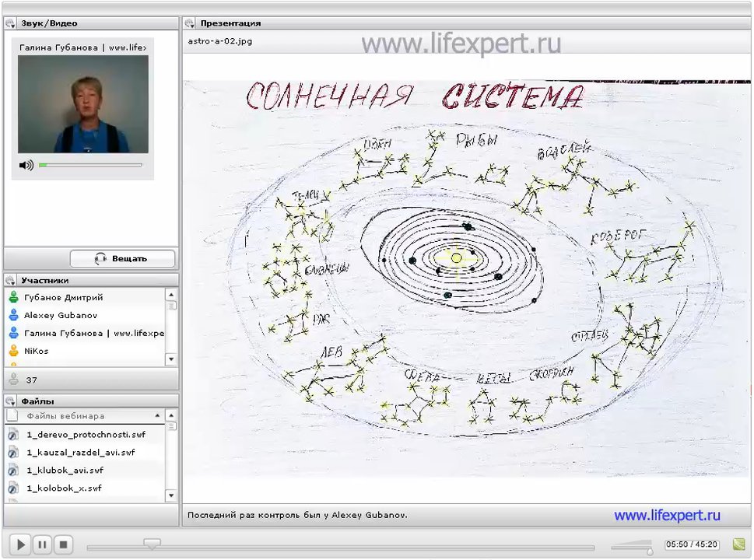Image resolution: width=754 pixels, height=560 pixels.
Task: Adjust the green video volume level bar
Action: 90,166
